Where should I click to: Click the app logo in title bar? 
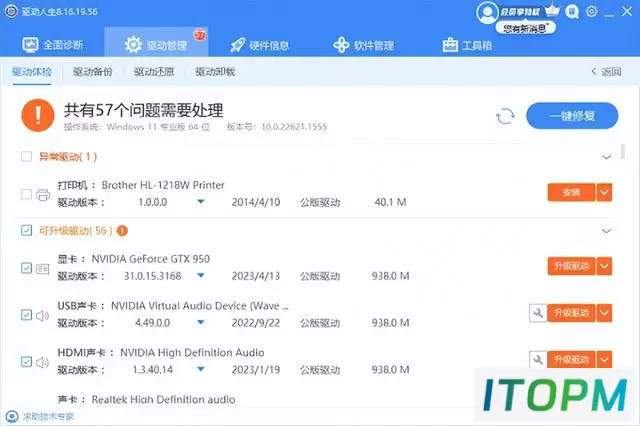11,11
